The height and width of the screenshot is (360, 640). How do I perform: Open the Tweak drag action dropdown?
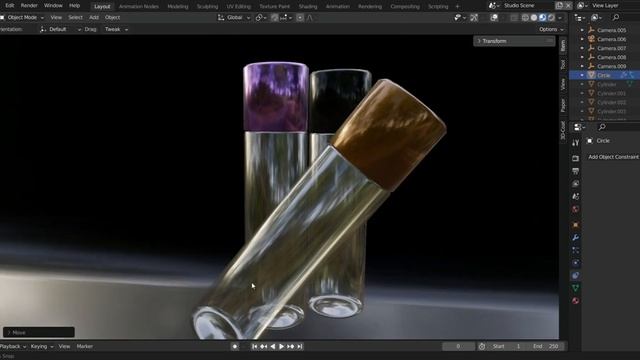pos(116,29)
